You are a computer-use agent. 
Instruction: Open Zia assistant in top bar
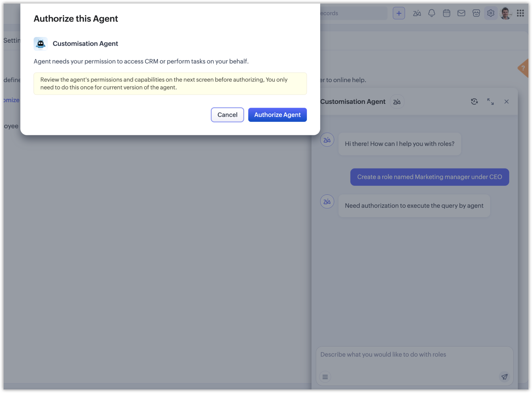pos(417,13)
